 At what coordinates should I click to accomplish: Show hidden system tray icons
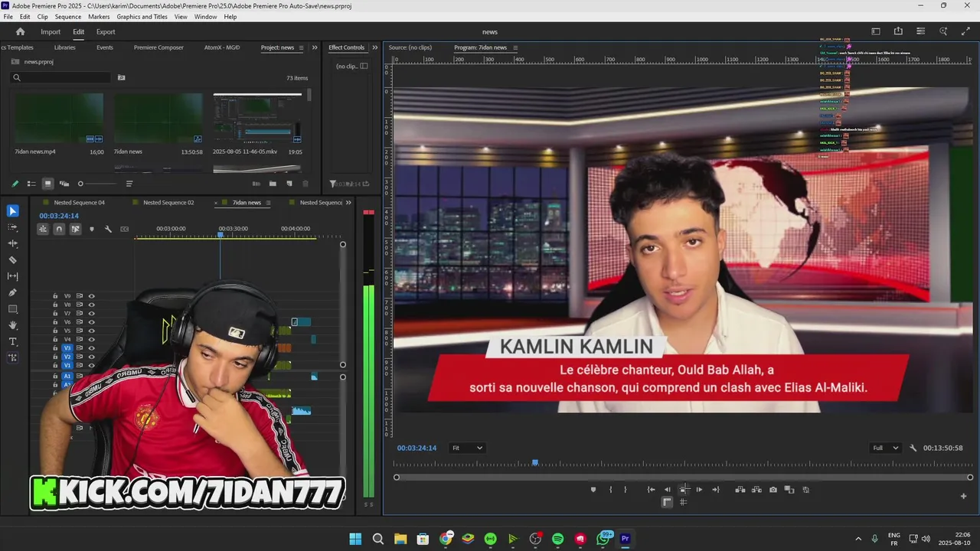point(858,539)
